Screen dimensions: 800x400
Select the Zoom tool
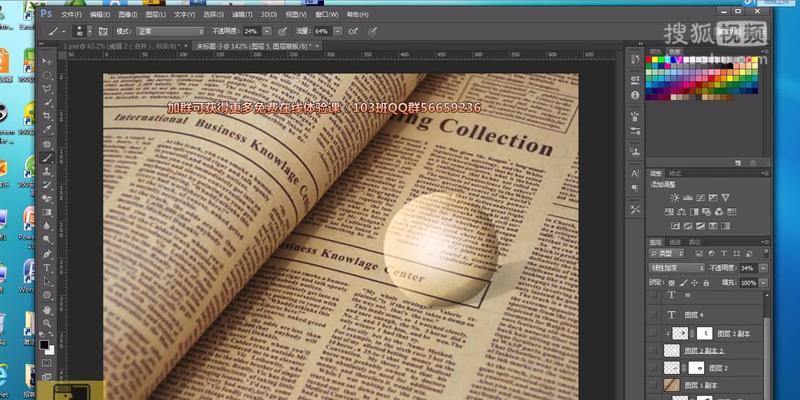[47, 323]
